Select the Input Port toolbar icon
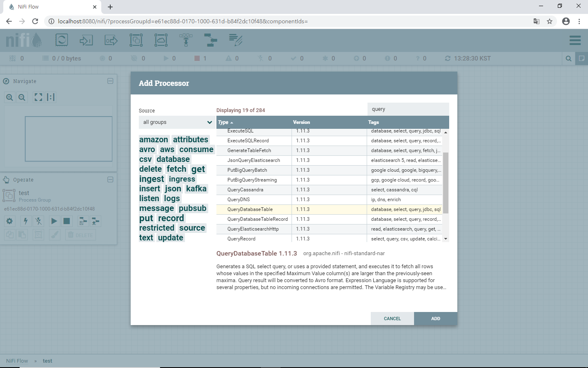The image size is (588, 368). (86, 40)
